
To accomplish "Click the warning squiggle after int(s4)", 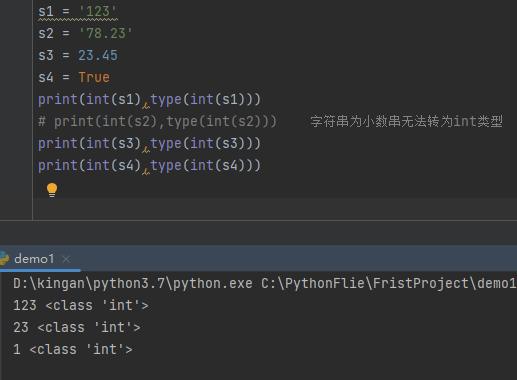I will 146,171.
